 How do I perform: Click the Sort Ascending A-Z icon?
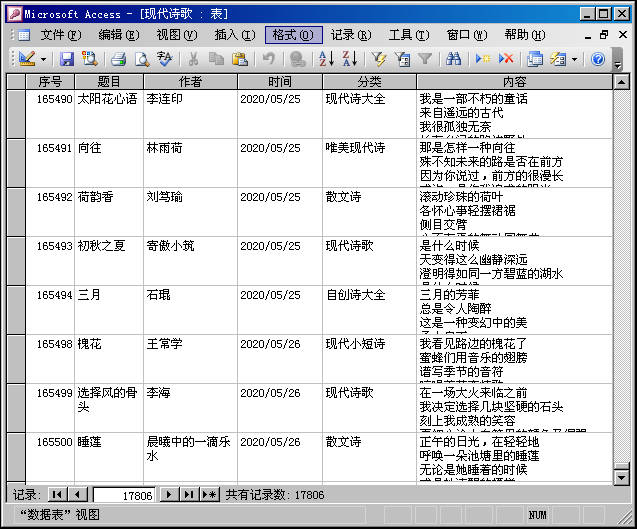click(327, 59)
